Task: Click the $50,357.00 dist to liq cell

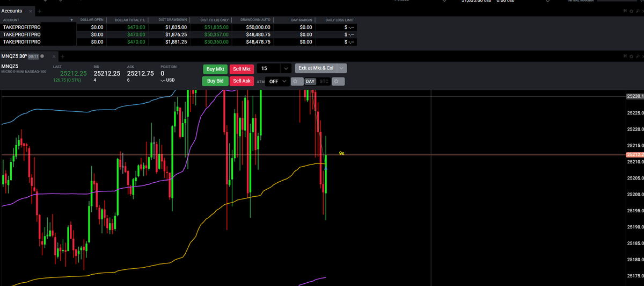Action: 216,34
